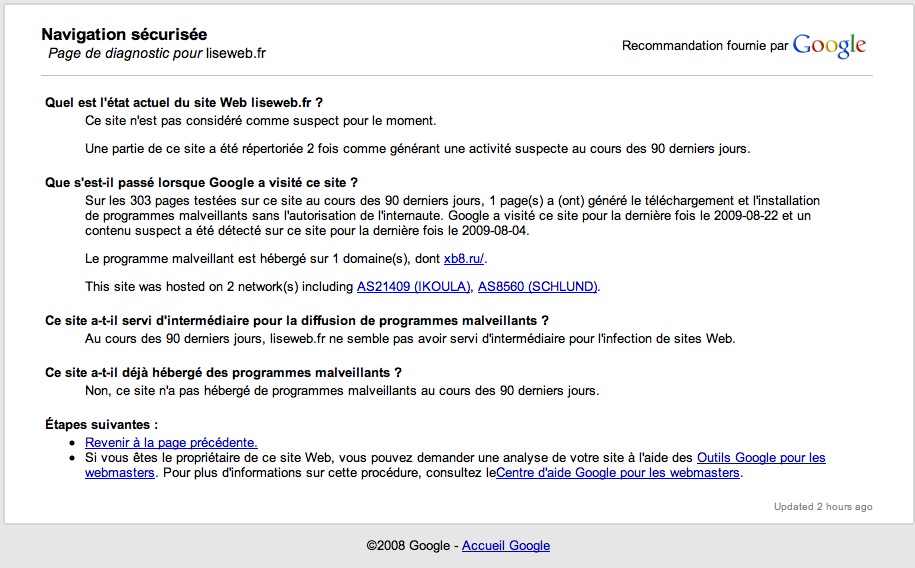Click the 'Updated 2 hours ago' timestamp
915x568 pixels.
[x=823, y=507]
